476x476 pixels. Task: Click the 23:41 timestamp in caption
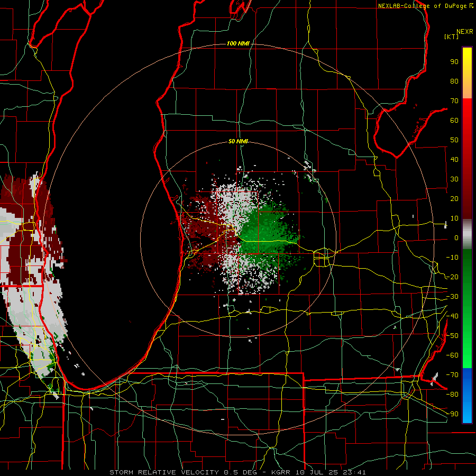pyautogui.click(x=354, y=472)
